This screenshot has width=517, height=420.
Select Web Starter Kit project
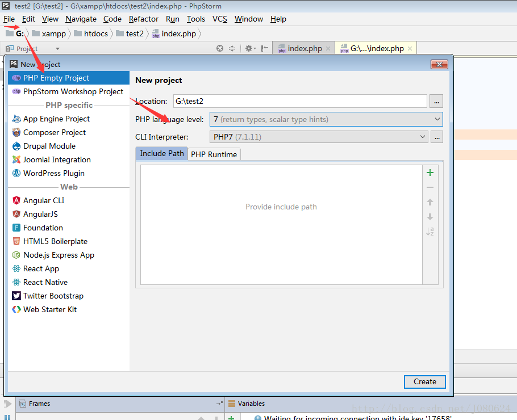pos(69,310)
